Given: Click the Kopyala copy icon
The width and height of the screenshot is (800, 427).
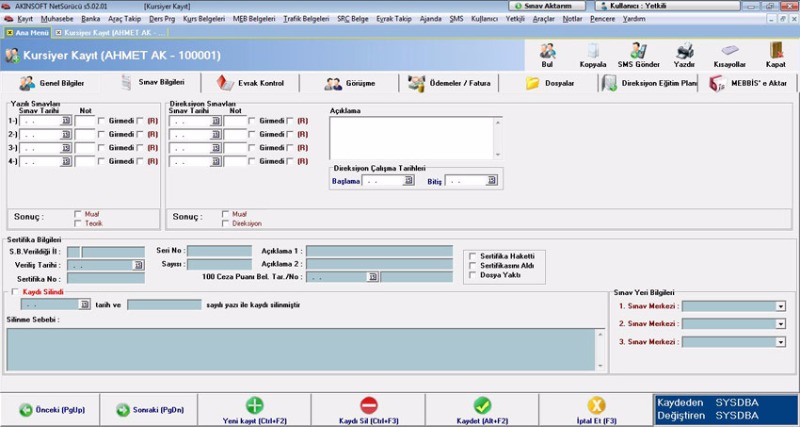Looking at the screenshot, I should pos(593,51).
